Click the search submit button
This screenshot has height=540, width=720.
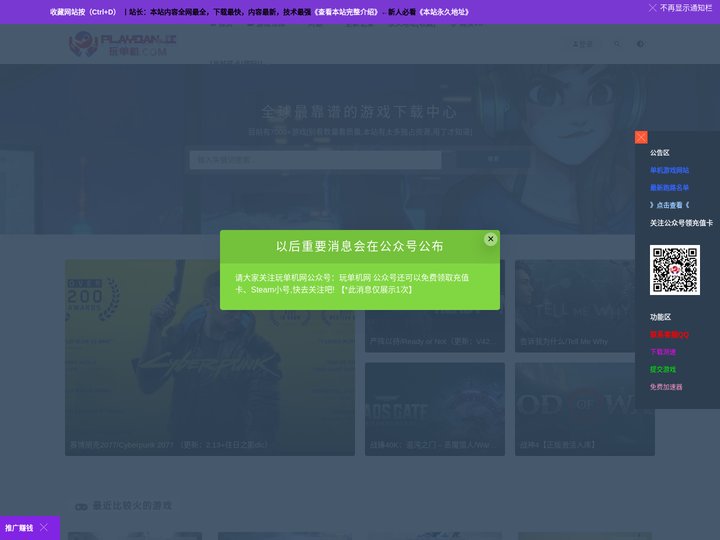coord(493,159)
